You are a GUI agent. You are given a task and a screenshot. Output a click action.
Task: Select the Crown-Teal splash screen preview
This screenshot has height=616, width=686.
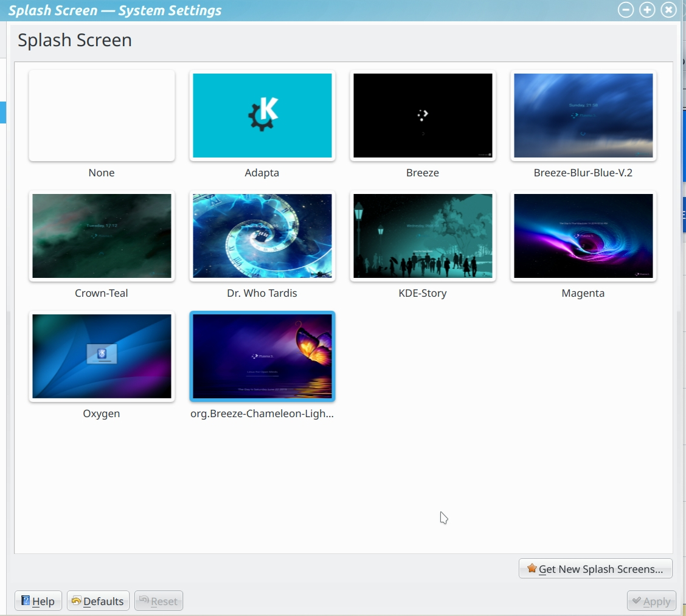tap(101, 236)
